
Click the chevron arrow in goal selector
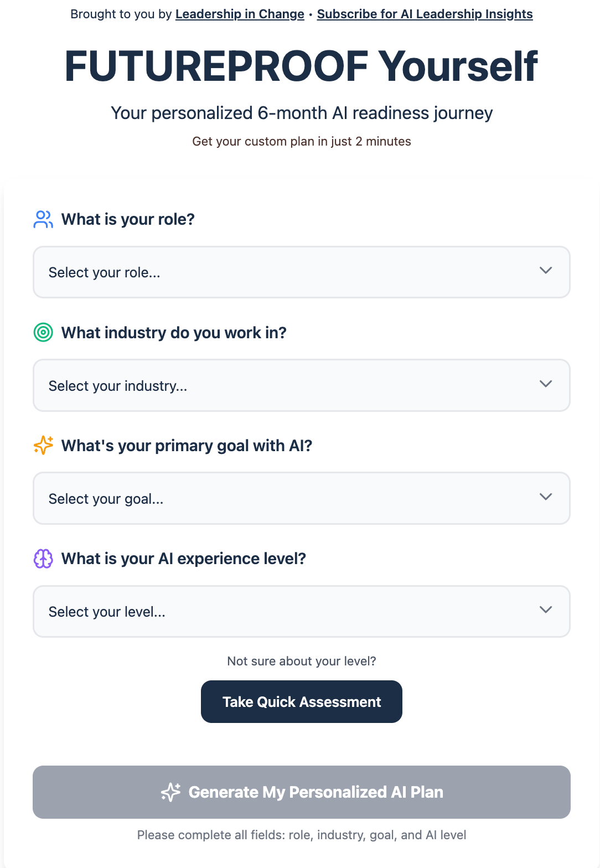(x=546, y=497)
